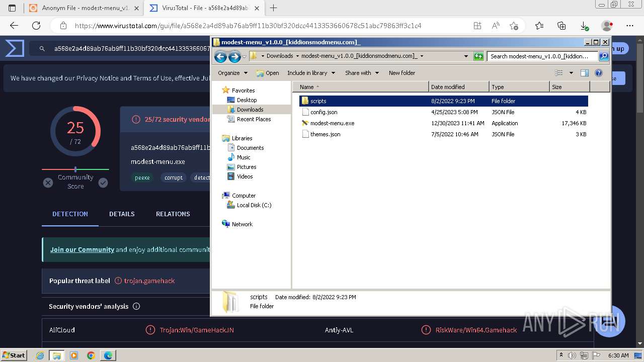The width and height of the screenshot is (644, 362).
Task: Select the scripts folder row
Action: click(x=443, y=101)
